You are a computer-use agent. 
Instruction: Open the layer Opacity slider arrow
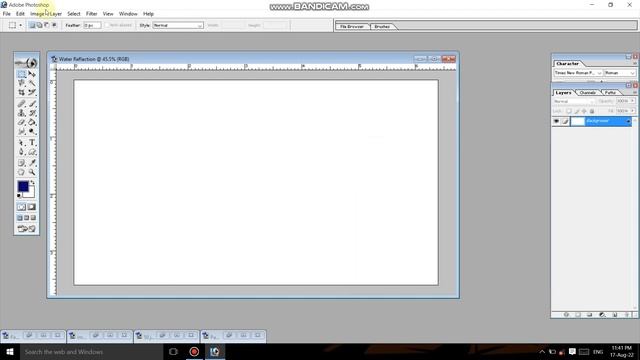(633, 101)
